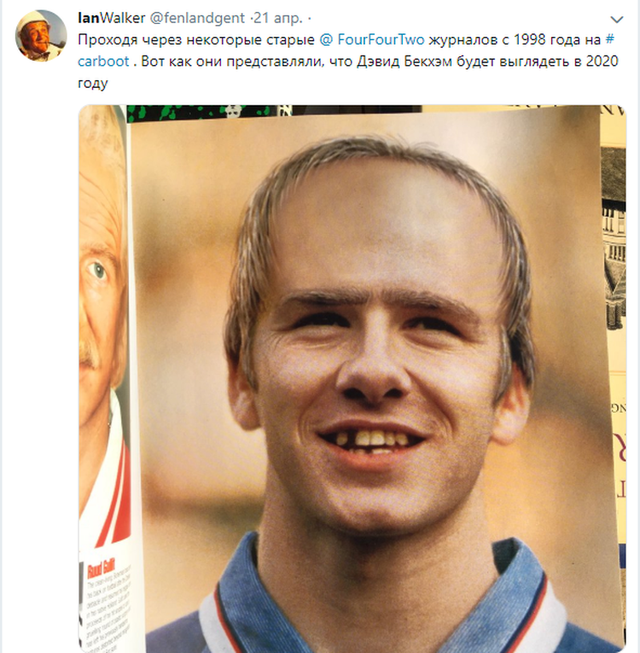Open the attached tweet photo

point(352,378)
